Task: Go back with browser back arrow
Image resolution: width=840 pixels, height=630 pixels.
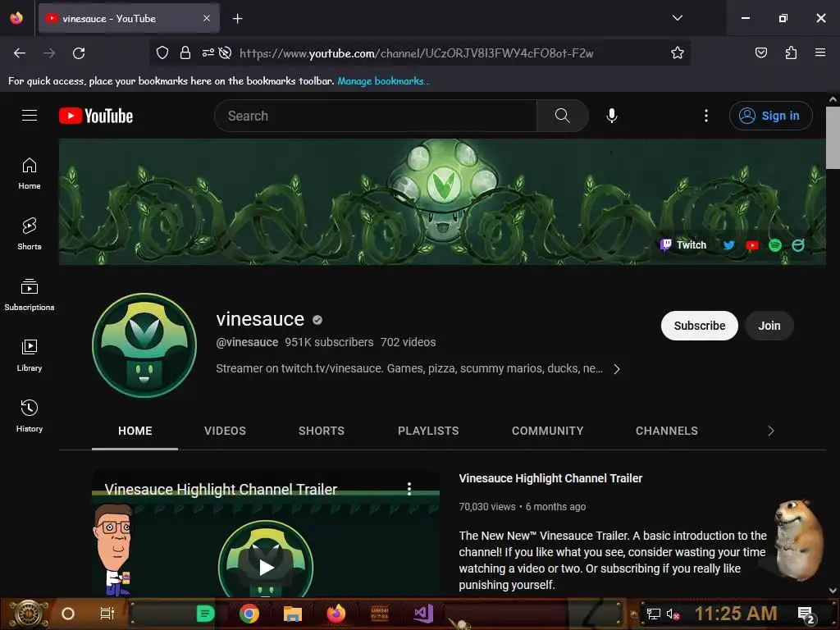Action: pyautogui.click(x=20, y=53)
